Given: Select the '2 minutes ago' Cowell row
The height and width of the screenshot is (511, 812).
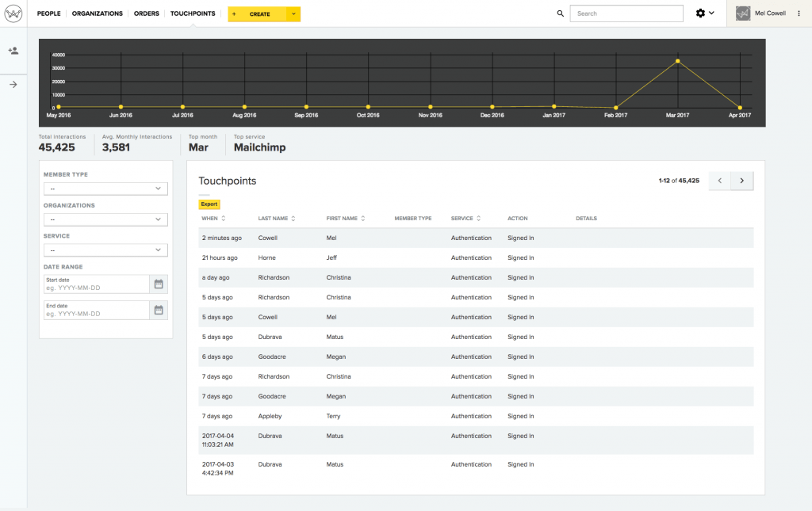Looking at the screenshot, I should tap(476, 238).
